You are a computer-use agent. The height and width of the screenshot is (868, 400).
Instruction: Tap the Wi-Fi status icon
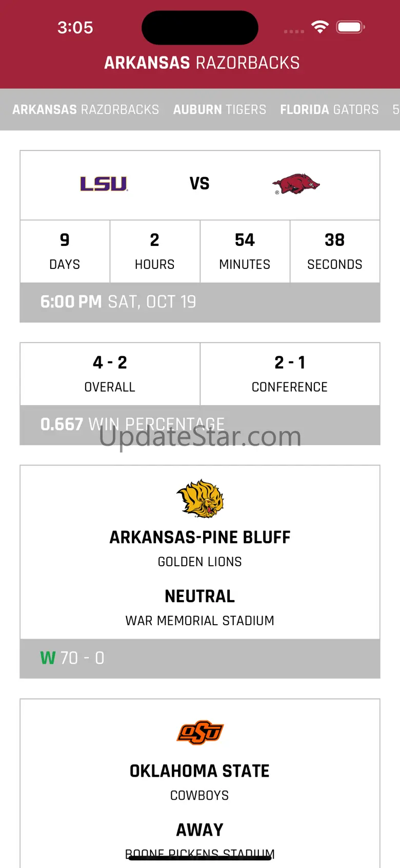tap(320, 27)
